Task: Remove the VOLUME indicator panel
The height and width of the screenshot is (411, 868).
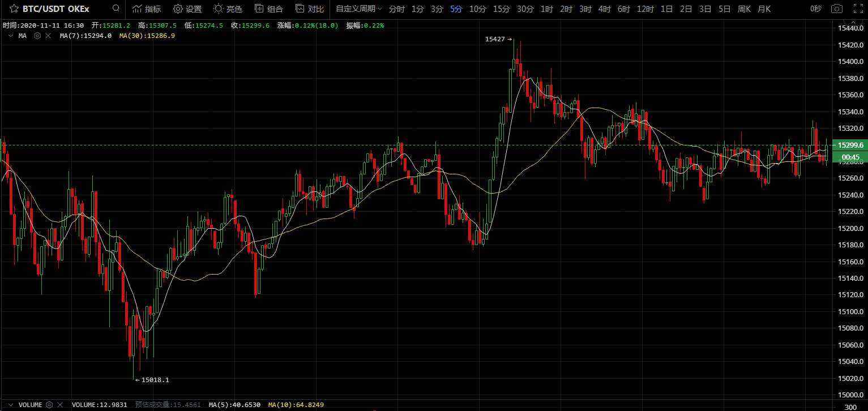Action: pos(60,405)
